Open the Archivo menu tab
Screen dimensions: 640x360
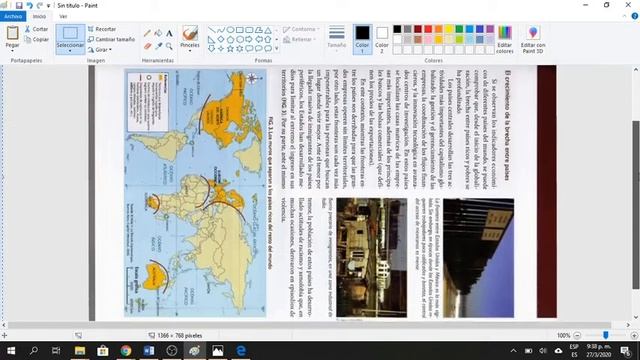13,16
